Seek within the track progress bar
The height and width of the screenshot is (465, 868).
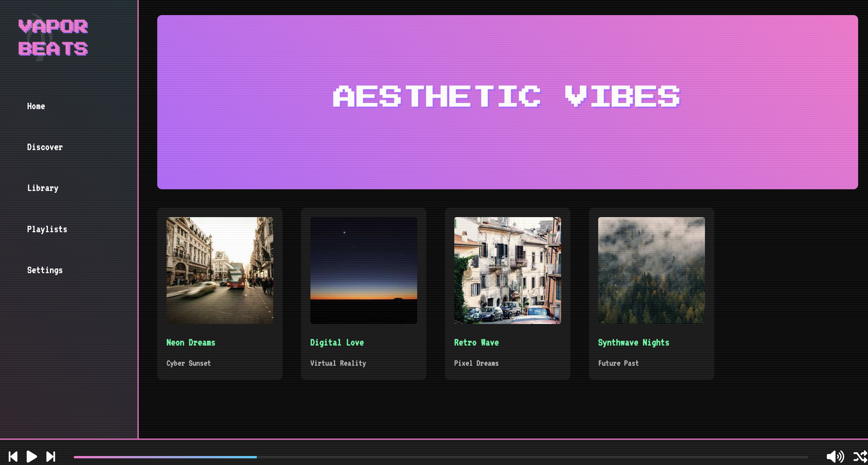coord(440,457)
